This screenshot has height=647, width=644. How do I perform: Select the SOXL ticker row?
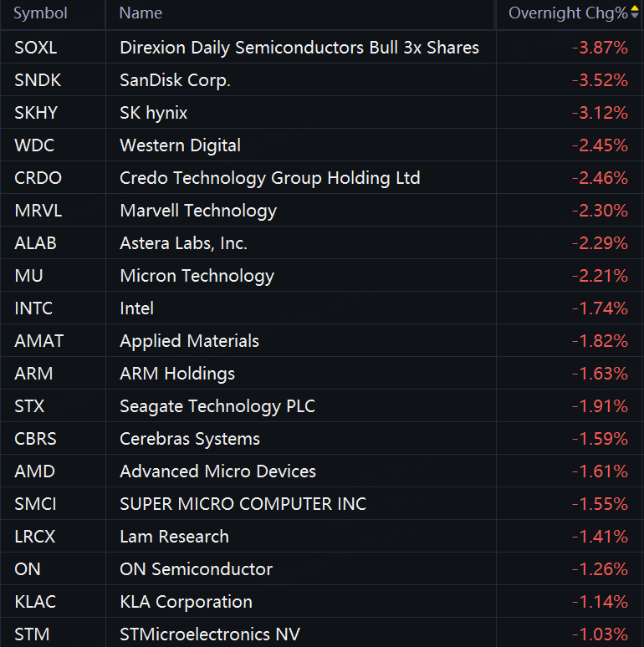[x=322, y=48]
